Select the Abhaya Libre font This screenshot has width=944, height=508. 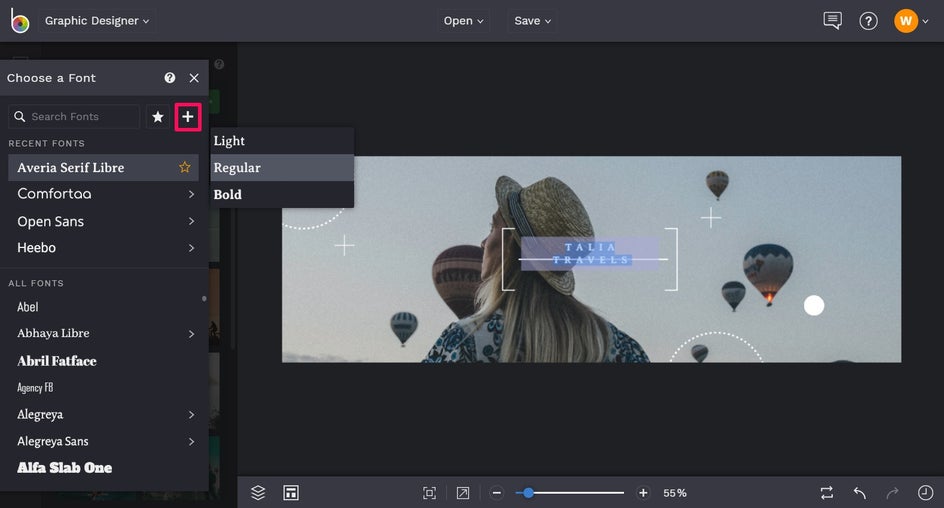pyautogui.click(x=53, y=333)
